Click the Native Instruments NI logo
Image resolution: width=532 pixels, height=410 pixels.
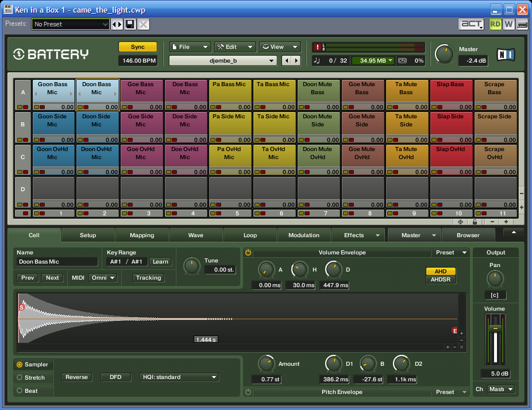(506, 55)
